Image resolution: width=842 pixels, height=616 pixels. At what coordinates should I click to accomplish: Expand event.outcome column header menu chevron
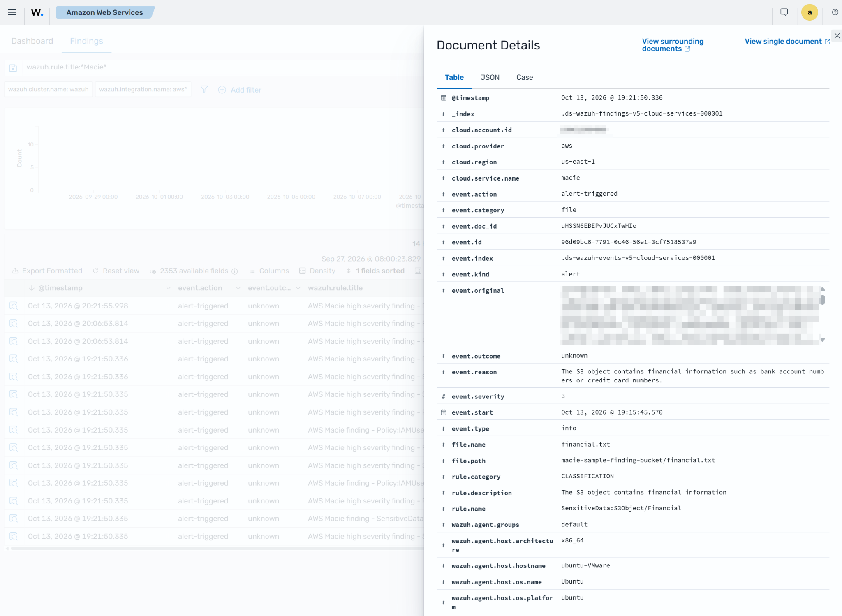[298, 288]
